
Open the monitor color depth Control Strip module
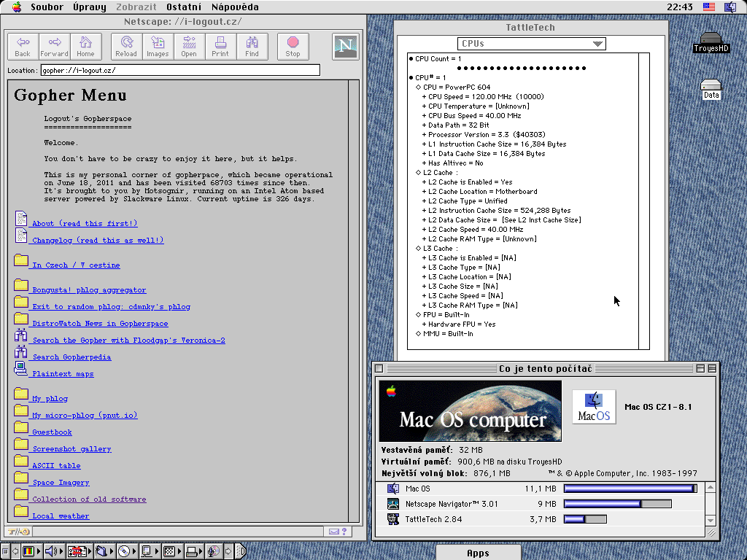tap(29, 551)
